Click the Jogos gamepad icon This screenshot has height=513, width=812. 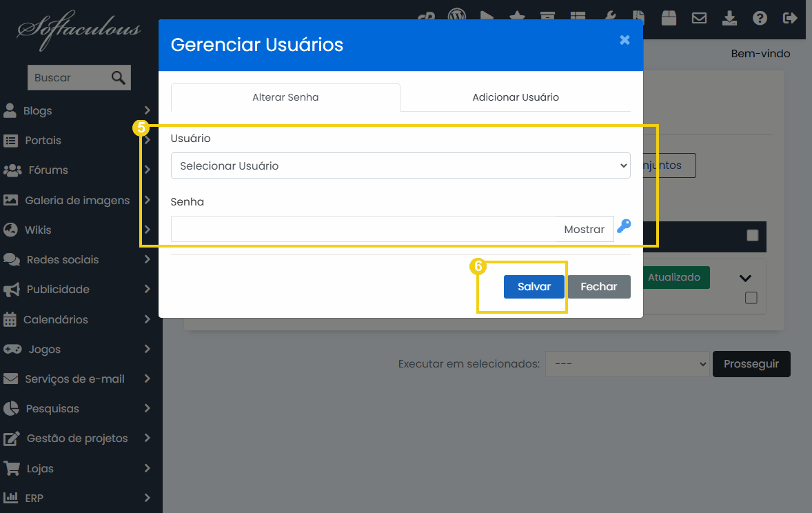click(12, 350)
